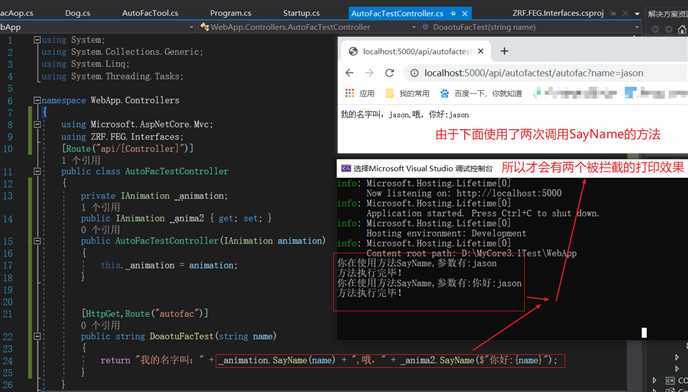Screen dimensions: 688x392
Task: Click the globe icon on the localhost browser tab
Action: click(x=353, y=51)
